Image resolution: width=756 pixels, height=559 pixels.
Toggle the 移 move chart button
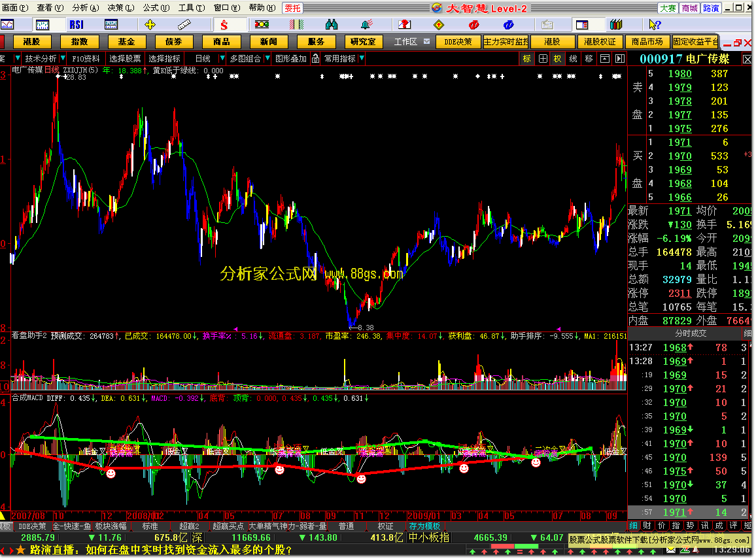(x=589, y=59)
